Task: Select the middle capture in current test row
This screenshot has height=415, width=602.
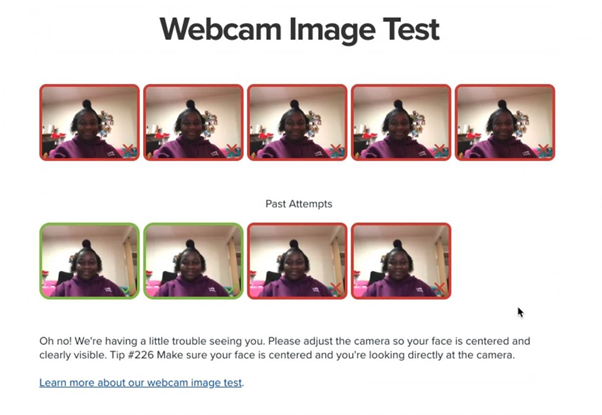Action: [297, 122]
